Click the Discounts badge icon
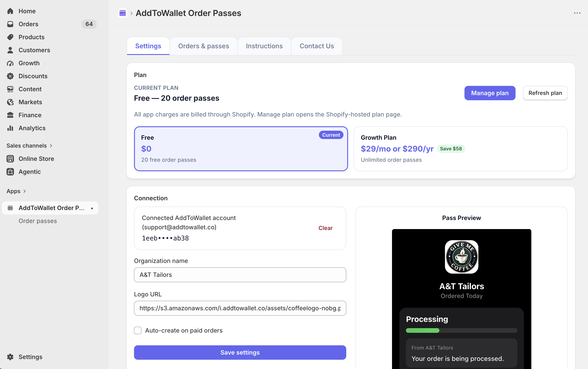Viewport: 588px width, 369px height. [10, 76]
